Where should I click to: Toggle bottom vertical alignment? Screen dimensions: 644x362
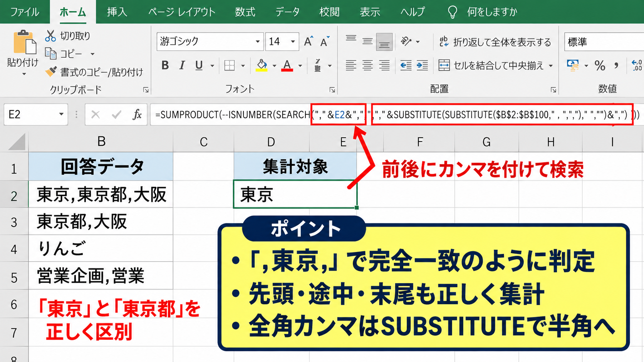pyautogui.click(x=384, y=42)
